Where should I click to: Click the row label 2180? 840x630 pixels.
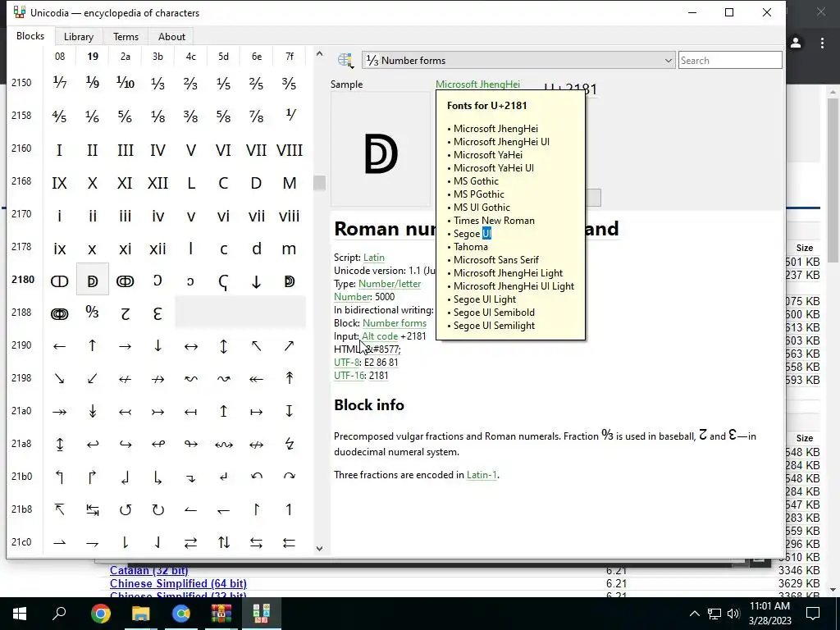pos(22,279)
